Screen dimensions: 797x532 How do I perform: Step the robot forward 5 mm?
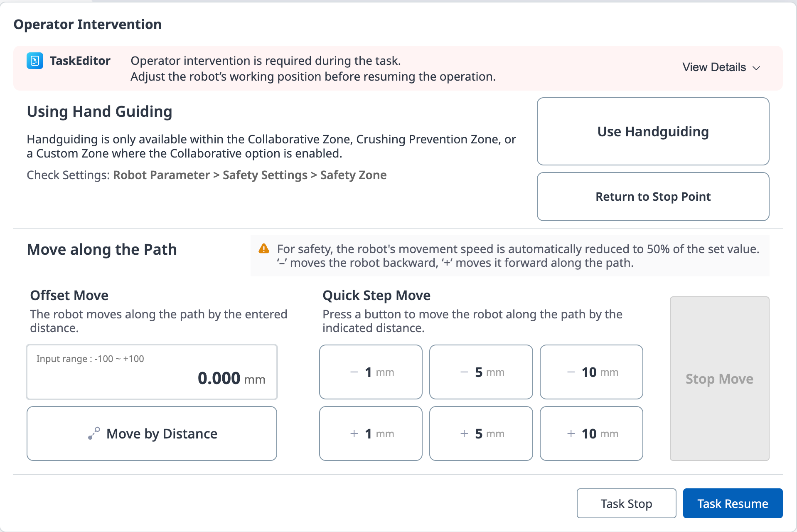pyautogui.click(x=481, y=433)
